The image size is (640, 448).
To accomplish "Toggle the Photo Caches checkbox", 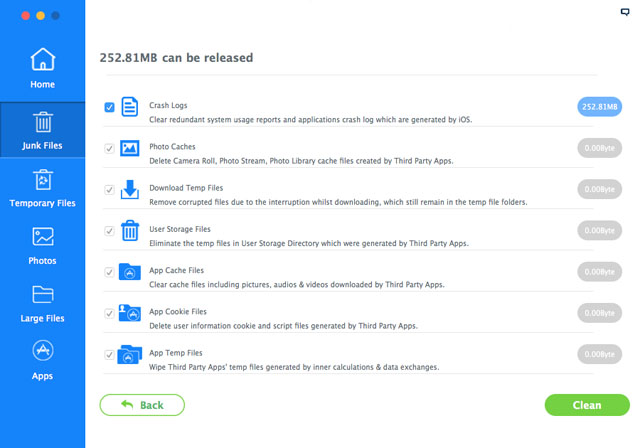I will [109, 149].
